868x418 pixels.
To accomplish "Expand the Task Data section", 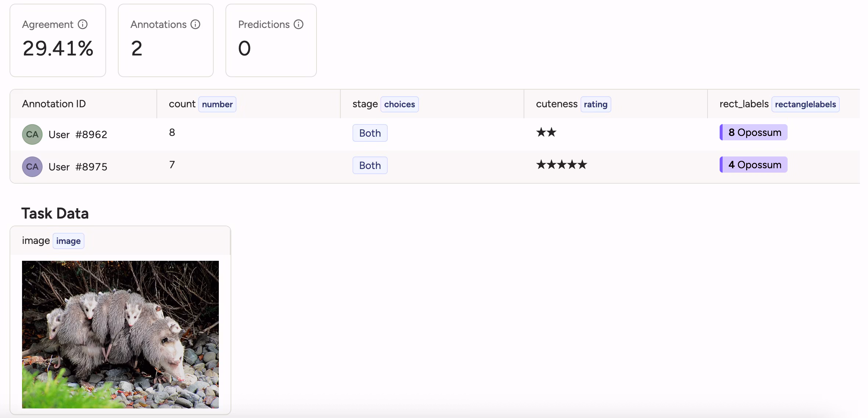I will tap(55, 213).
